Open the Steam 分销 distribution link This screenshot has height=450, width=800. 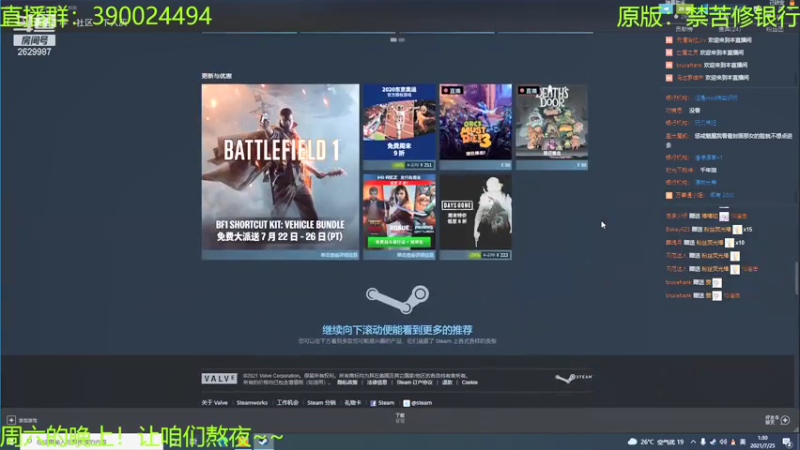tap(321, 403)
